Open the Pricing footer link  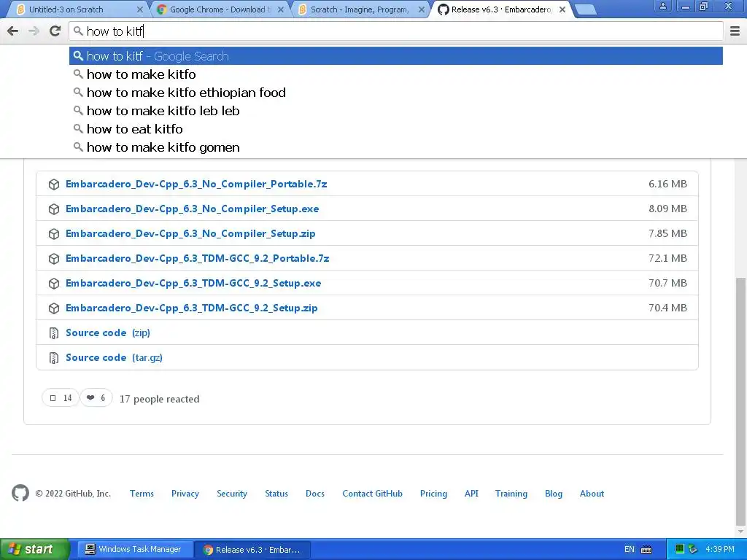(x=433, y=494)
